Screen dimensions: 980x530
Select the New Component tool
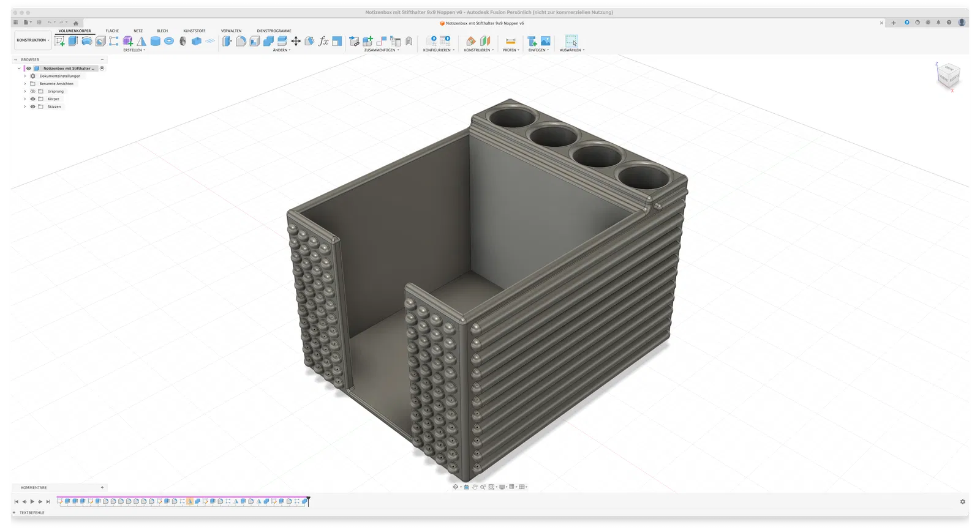[x=367, y=41]
